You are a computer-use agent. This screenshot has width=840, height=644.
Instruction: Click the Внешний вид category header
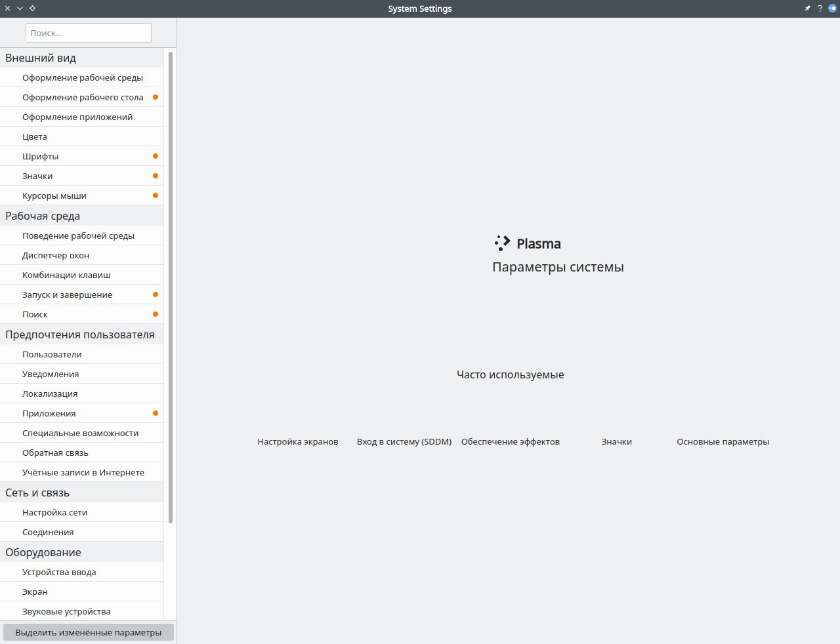click(x=82, y=58)
